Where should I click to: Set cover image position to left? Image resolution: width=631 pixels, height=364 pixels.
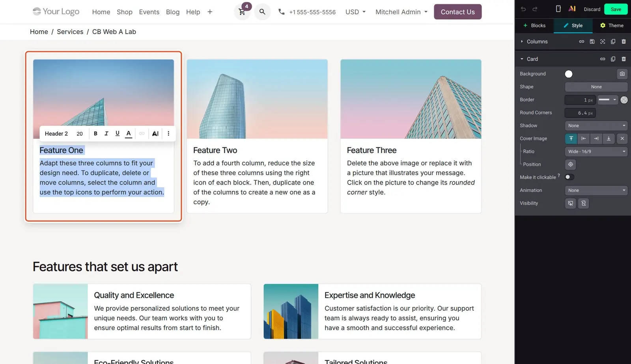pyautogui.click(x=584, y=138)
